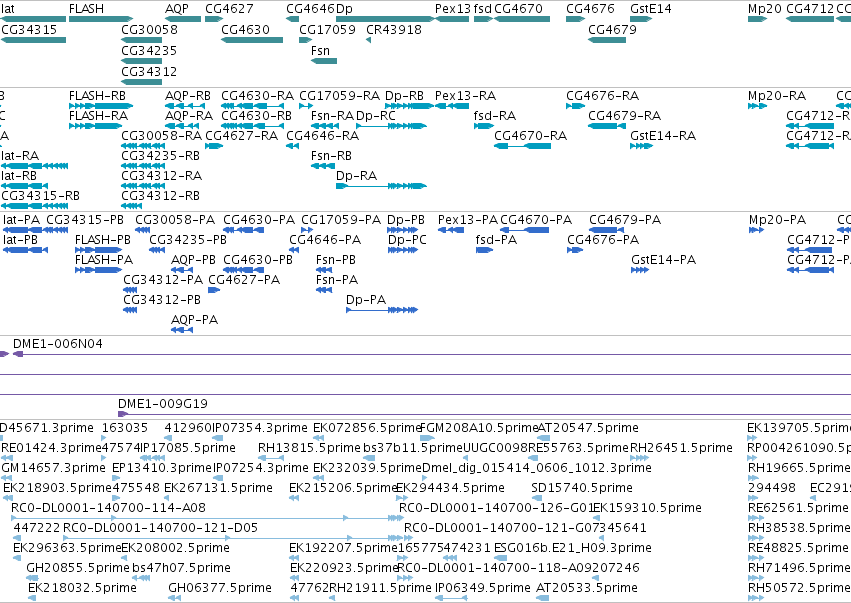
Task: Click the GstE14-RA transcript label
Action: click(663, 136)
